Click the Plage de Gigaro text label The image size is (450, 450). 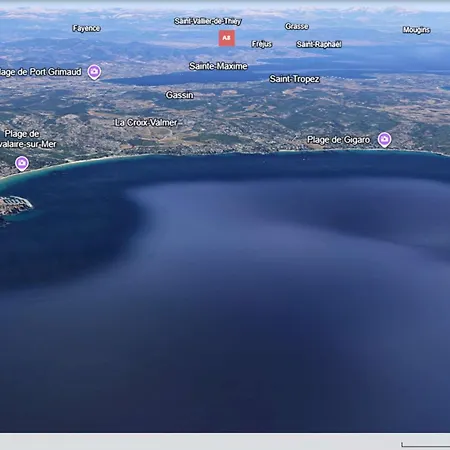(x=338, y=140)
